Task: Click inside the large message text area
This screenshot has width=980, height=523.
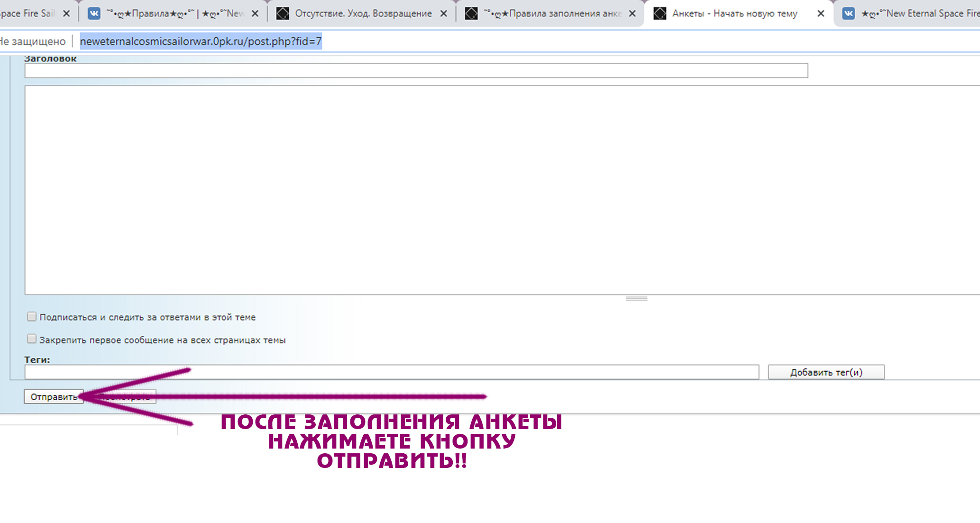Action: coord(502,190)
